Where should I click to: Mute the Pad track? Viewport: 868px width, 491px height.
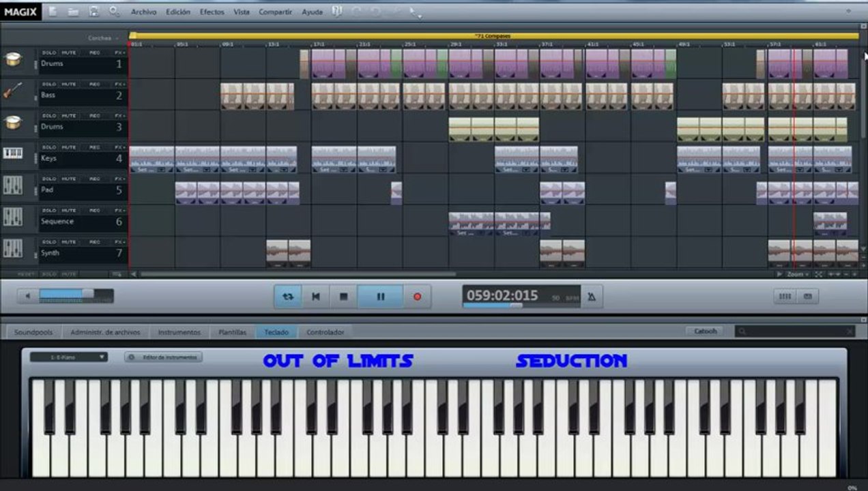click(69, 179)
